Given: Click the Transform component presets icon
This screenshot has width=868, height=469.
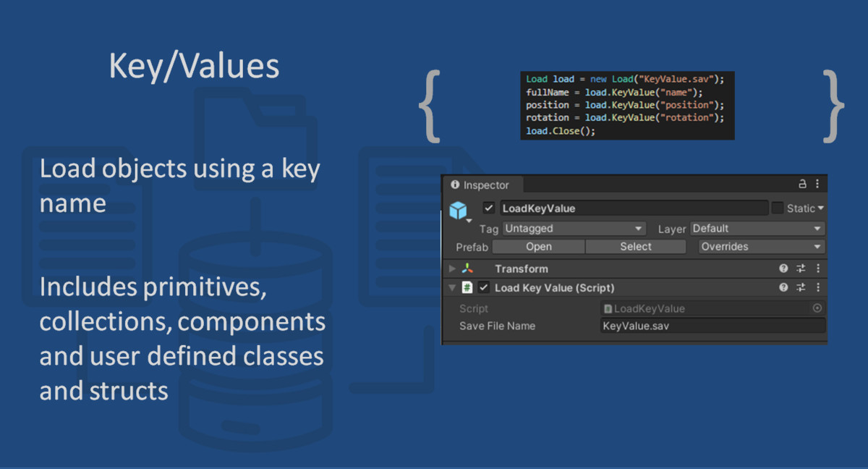Looking at the screenshot, I should pos(800,269).
